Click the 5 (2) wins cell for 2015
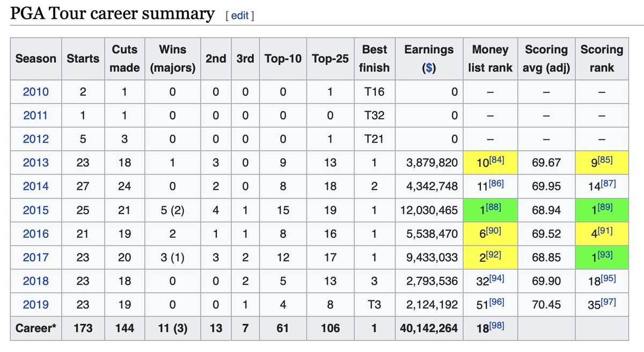 pyautogui.click(x=173, y=210)
